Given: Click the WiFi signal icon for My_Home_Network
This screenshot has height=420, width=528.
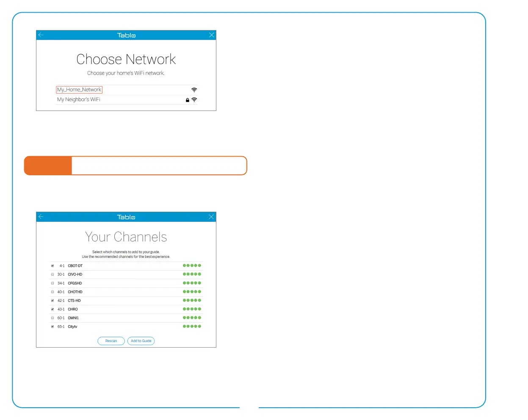Looking at the screenshot, I should (194, 90).
